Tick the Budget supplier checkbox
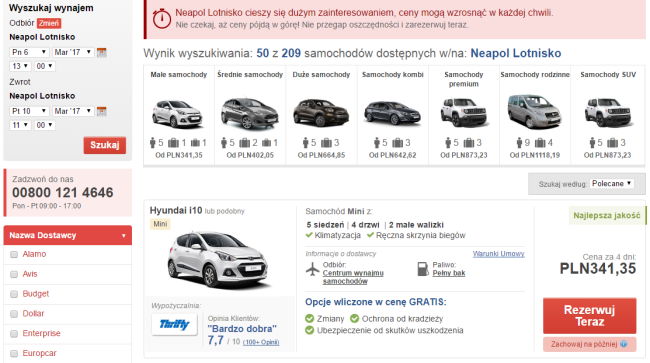The width and height of the screenshot is (650, 363). point(14,294)
